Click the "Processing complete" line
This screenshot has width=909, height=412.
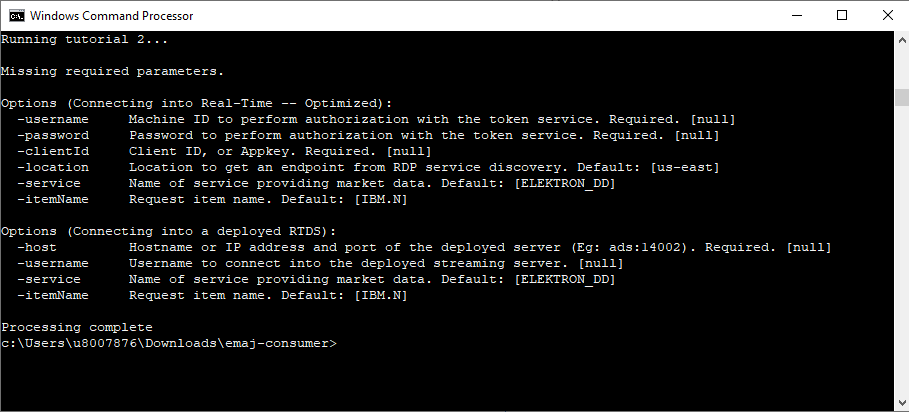[77, 327]
